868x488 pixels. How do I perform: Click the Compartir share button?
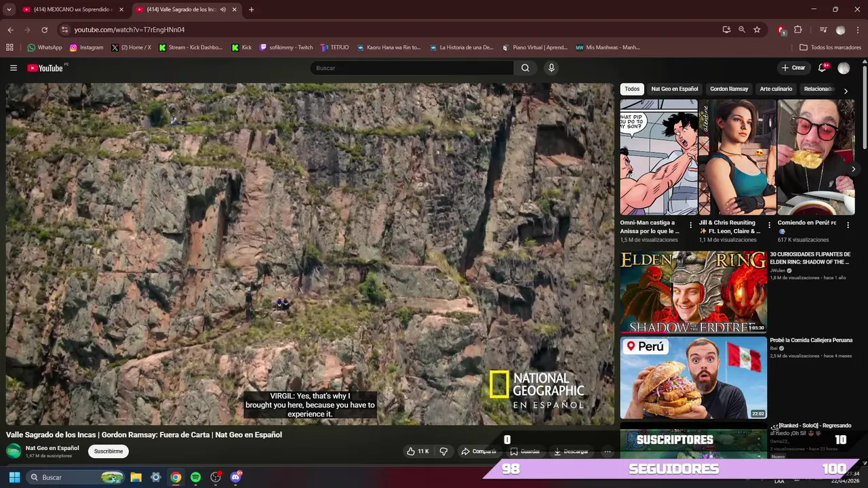(x=479, y=451)
